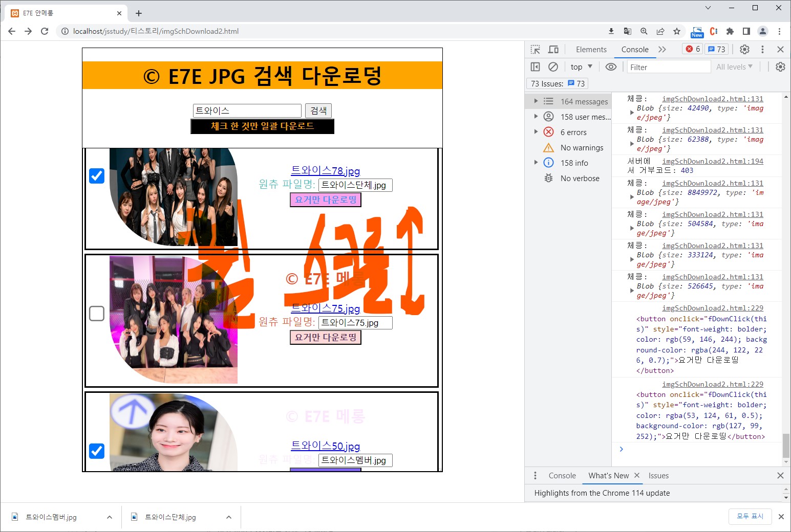The image size is (791, 532).
Task: Close DevTools panel
Action: click(780, 50)
